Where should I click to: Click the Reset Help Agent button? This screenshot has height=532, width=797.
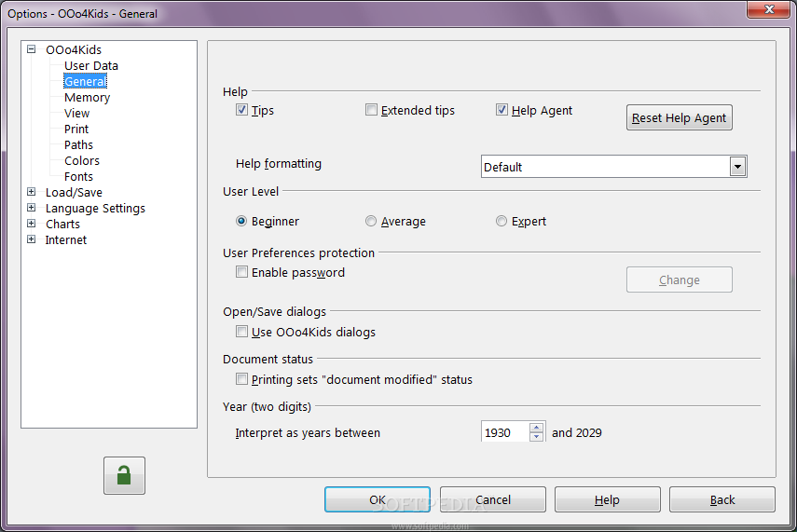[x=679, y=117]
